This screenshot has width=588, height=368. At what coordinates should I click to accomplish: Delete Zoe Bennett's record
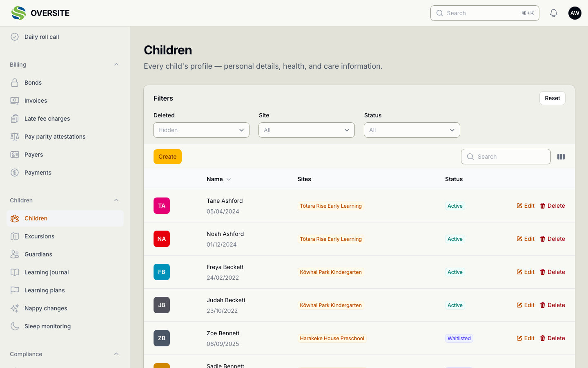pyautogui.click(x=552, y=338)
